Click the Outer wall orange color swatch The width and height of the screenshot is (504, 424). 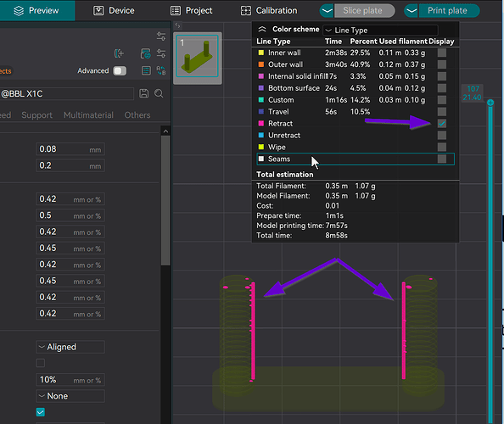pos(261,64)
